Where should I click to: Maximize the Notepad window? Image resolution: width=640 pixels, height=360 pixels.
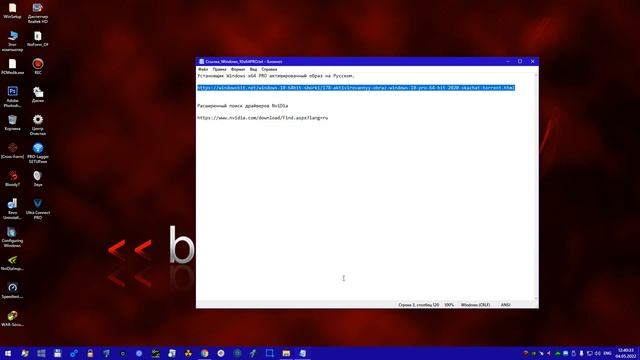point(520,62)
